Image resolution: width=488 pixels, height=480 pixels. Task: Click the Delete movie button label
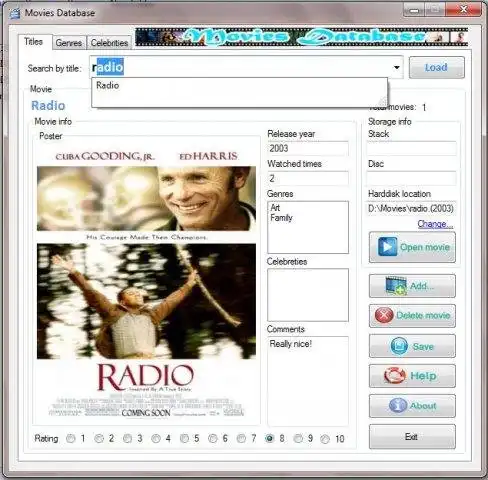(x=423, y=315)
